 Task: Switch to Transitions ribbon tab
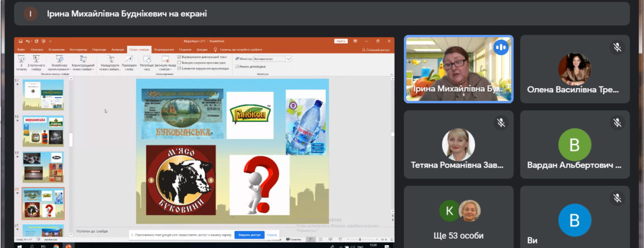(99, 50)
